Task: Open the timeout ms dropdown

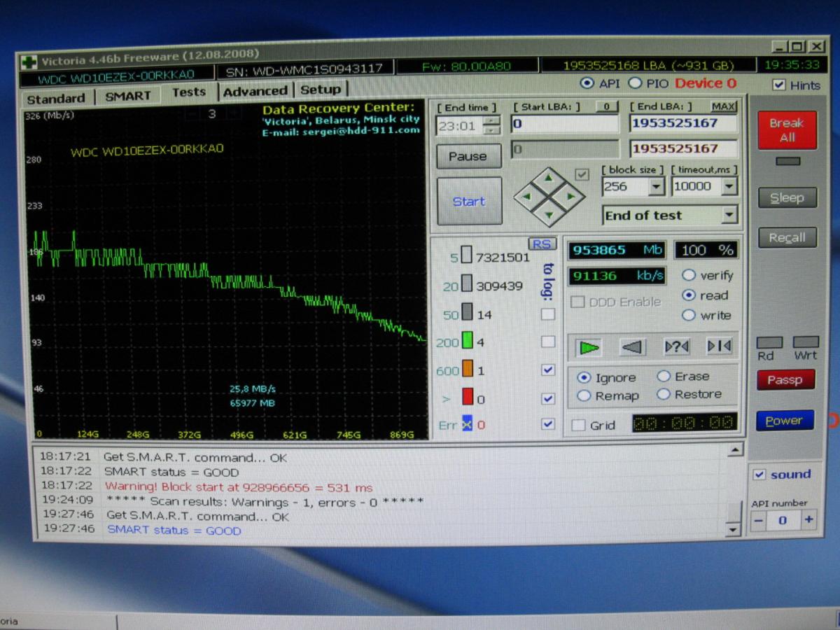Action: click(x=729, y=186)
